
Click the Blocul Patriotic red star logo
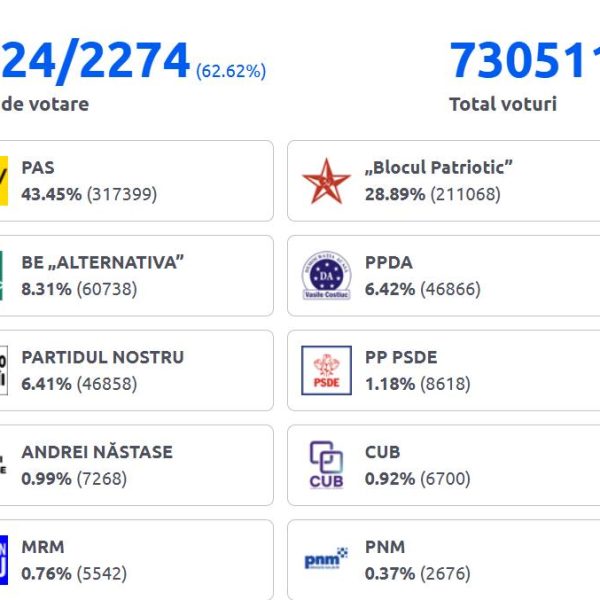coord(327,181)
